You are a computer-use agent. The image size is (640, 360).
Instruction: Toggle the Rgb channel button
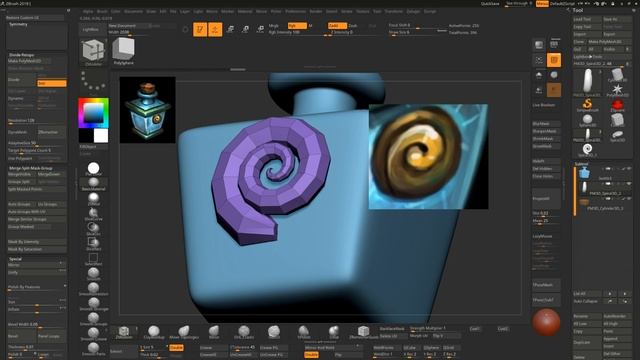click(x=297, y=25)
